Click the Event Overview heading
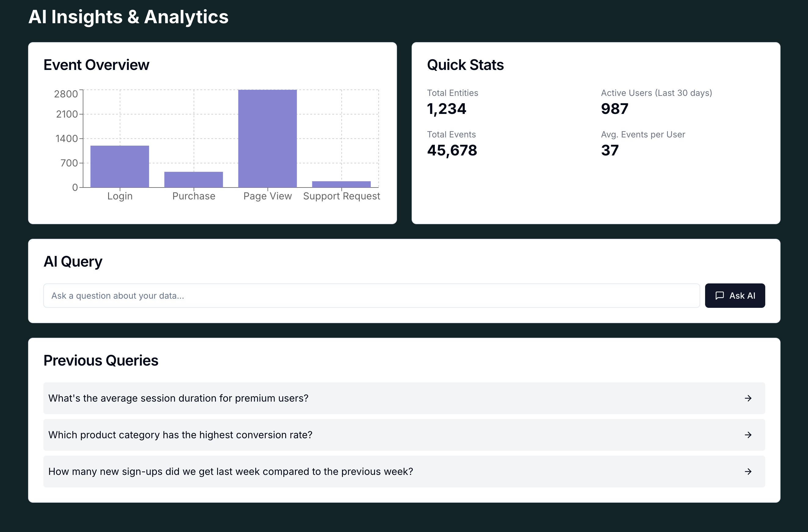Viewport: 808px width, 532px height. point(96,65)
